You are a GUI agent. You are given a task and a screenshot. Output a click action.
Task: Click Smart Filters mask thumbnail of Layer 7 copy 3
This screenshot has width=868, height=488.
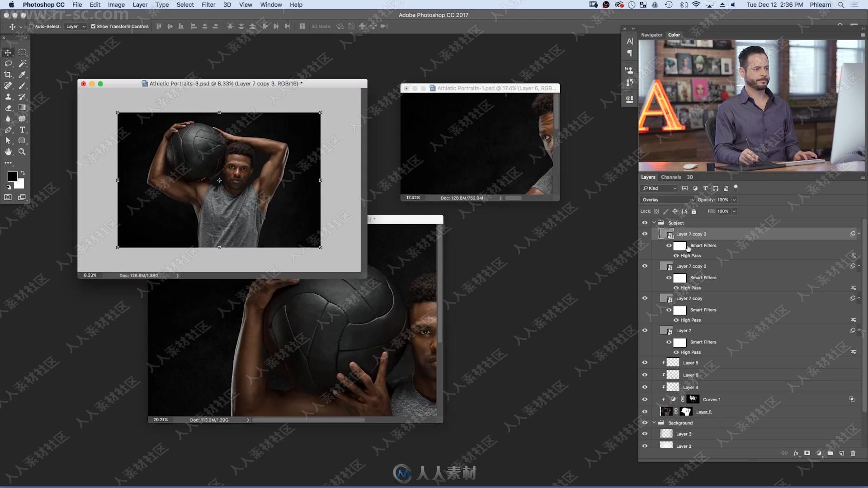click(x=679, y=246)
